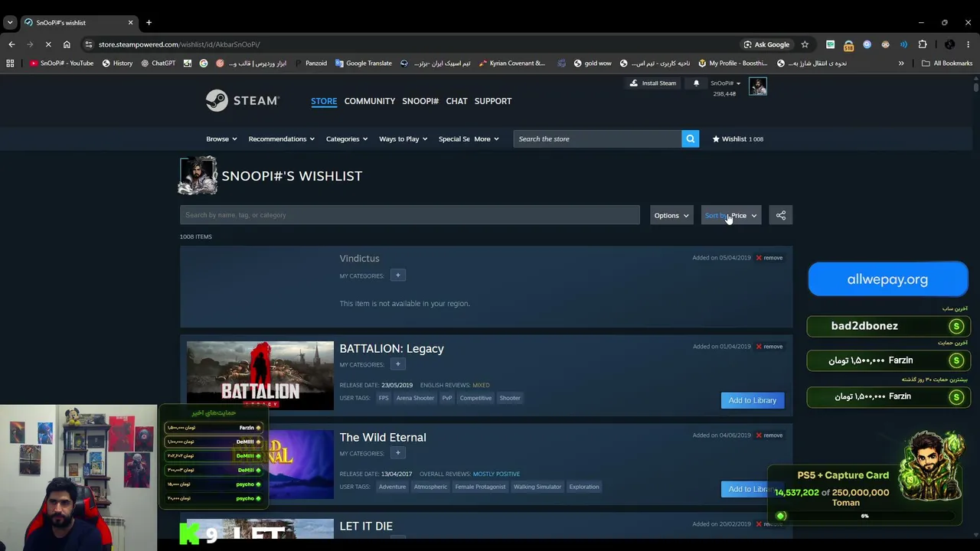Expand the Categories dropdown
This screenshot has width=980, height=551.
(347, 139)
